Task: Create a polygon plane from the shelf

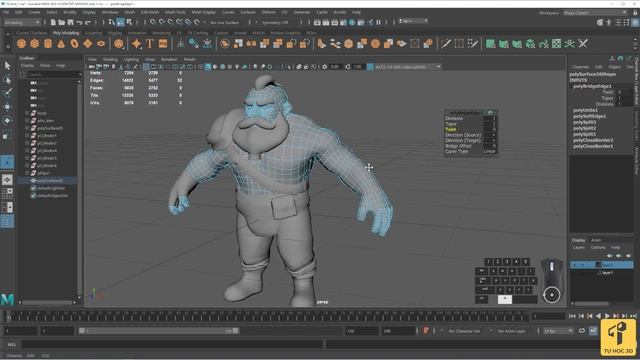Action: (x=88, y=43)
